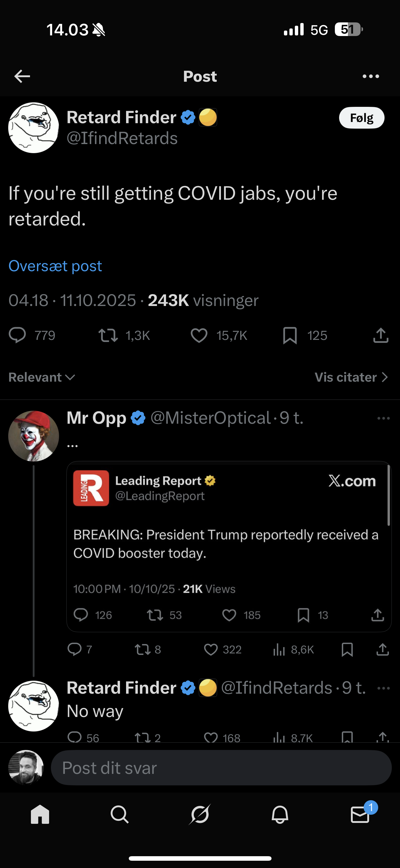
Task: Click the Oversæt post translate link
Action: (x=55, y=266)
